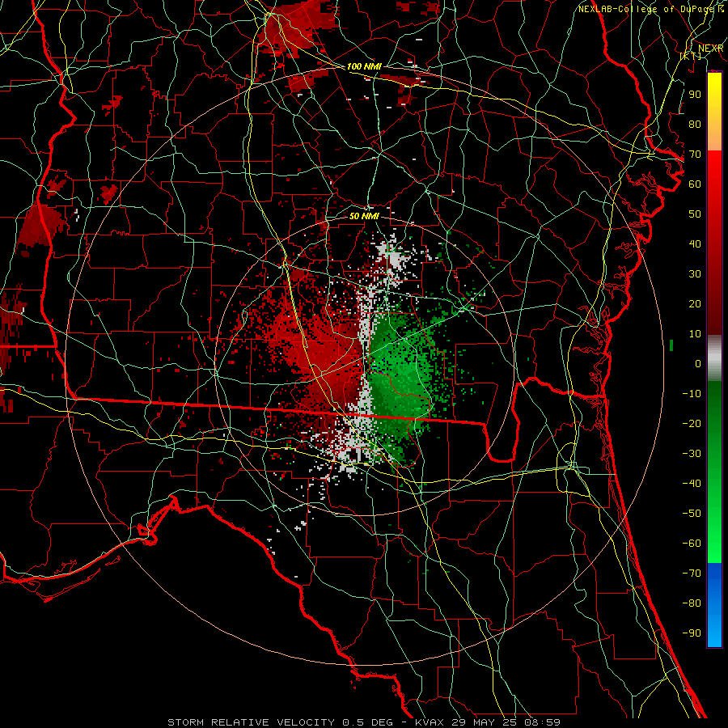Click the 20 value on velocity scale
Viewport: 728px width, 728px height.
[x=695, y=303]
